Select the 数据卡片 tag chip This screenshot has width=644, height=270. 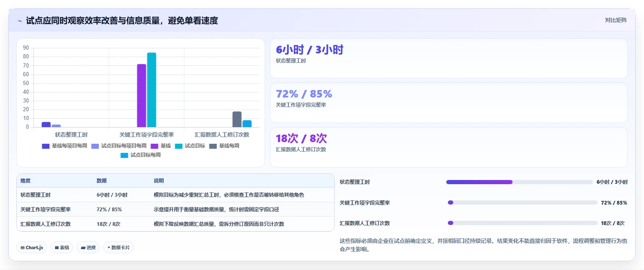[x=119, y=247]
